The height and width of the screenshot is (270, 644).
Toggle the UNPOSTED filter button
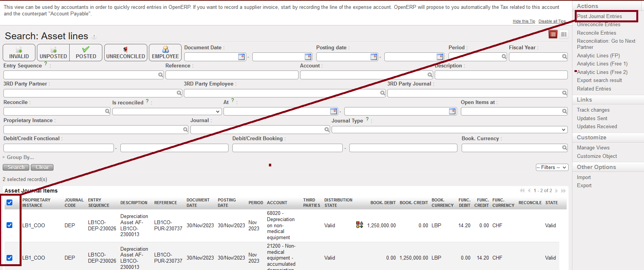53,52
